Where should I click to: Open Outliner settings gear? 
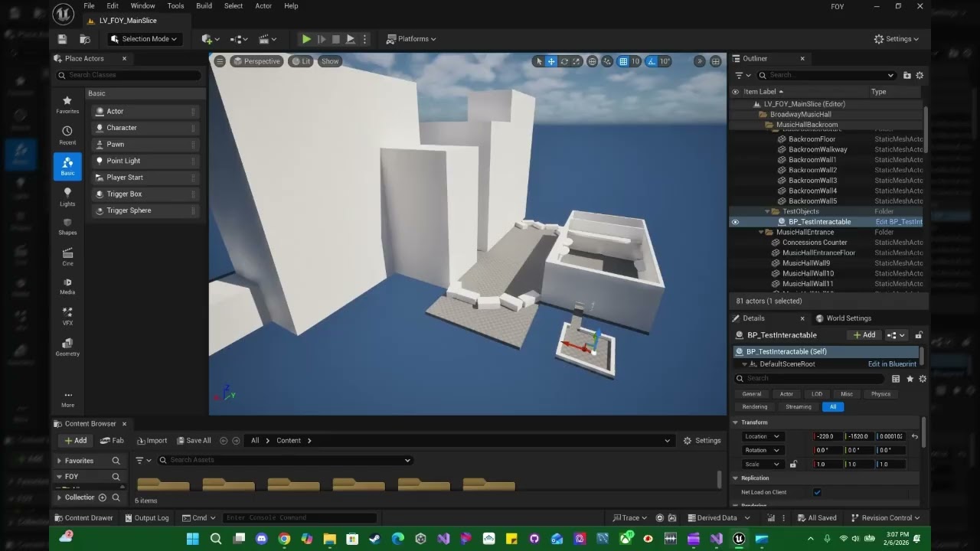tap(920, 75)
